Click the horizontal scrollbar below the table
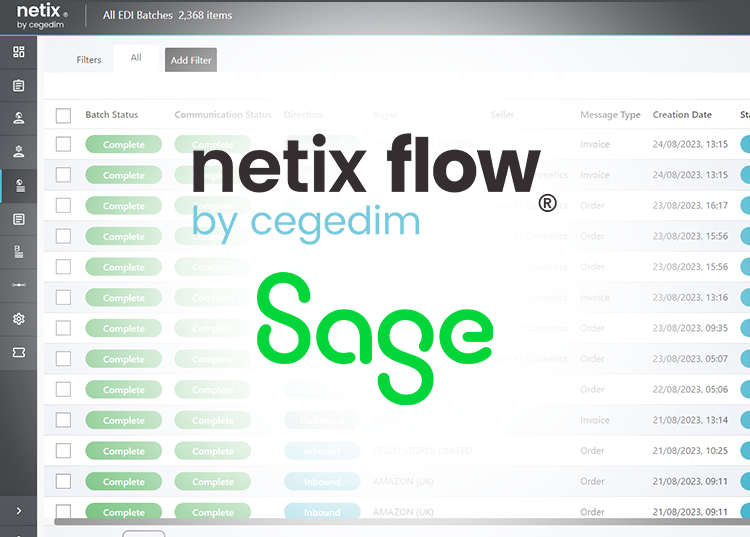 [x=402, y=522]
